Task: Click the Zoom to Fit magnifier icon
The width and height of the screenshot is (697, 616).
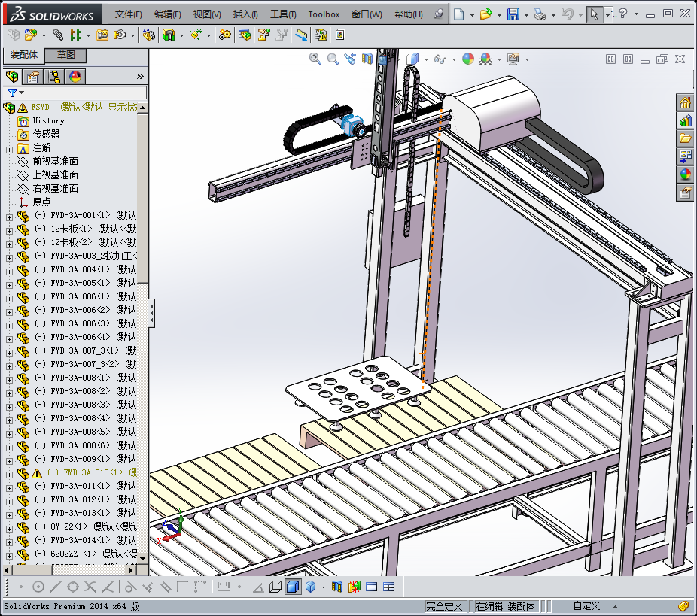Action: coord(315,59)
